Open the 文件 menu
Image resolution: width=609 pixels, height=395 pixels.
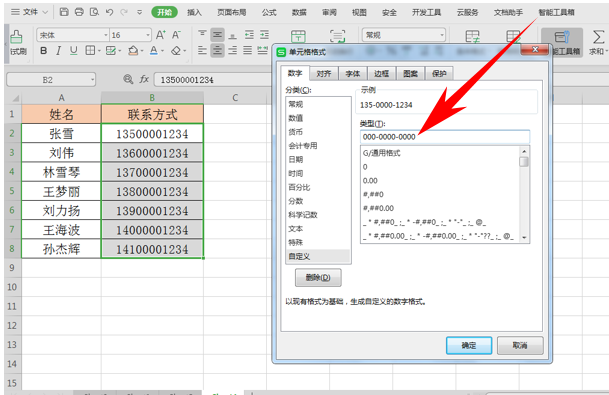pyautogui.click(x=30, y=12)
